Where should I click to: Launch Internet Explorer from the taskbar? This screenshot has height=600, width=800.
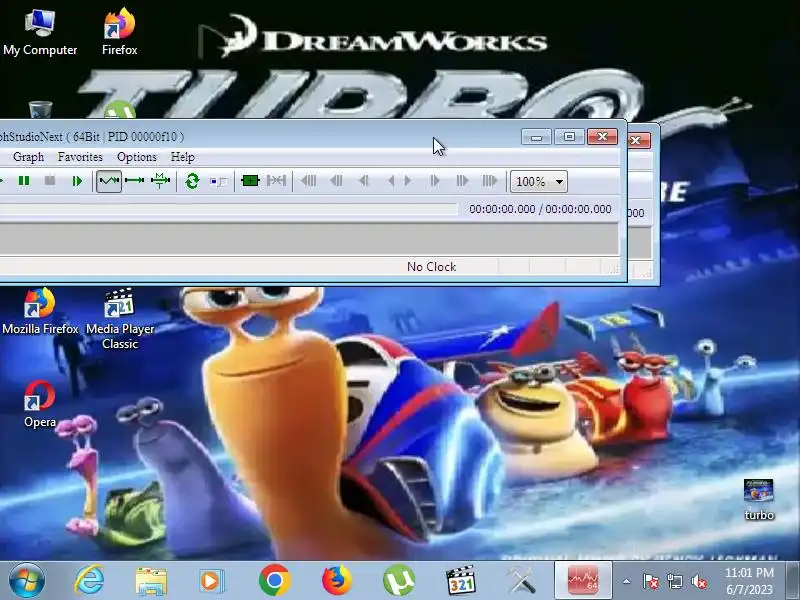pyautogui.click(x=89, y=581)
